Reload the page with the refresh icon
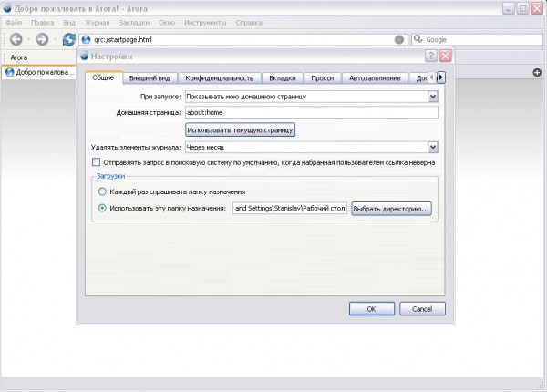This screenshot has height=392, width=547. pyautogui.click(x=68, y=39)
